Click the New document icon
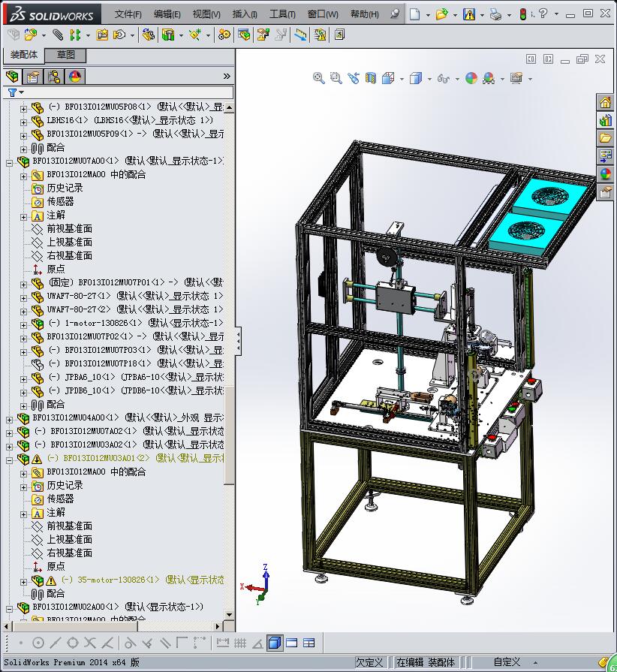This screenshot has height=672, width=617. [x=414, y=14]
